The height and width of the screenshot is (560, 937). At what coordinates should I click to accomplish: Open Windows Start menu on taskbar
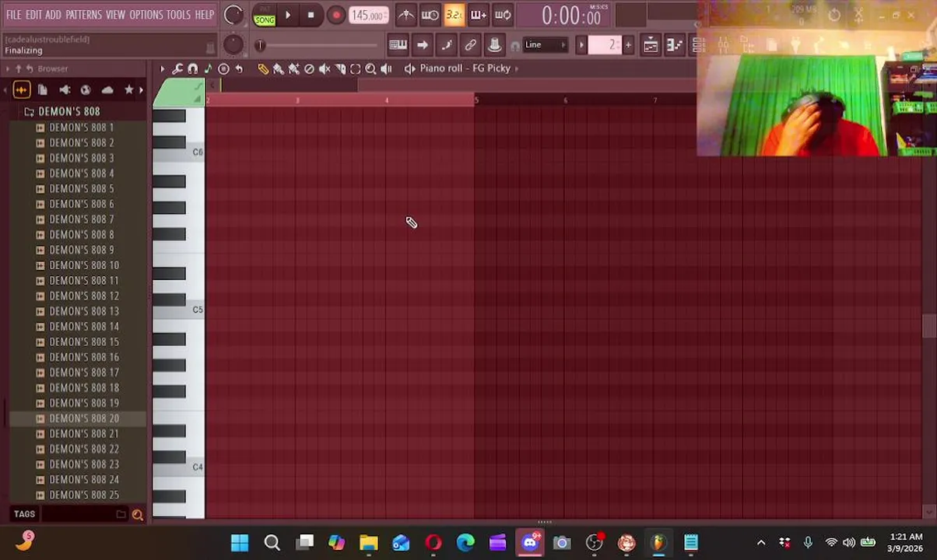pyautogui.click(x=239, y=543)
